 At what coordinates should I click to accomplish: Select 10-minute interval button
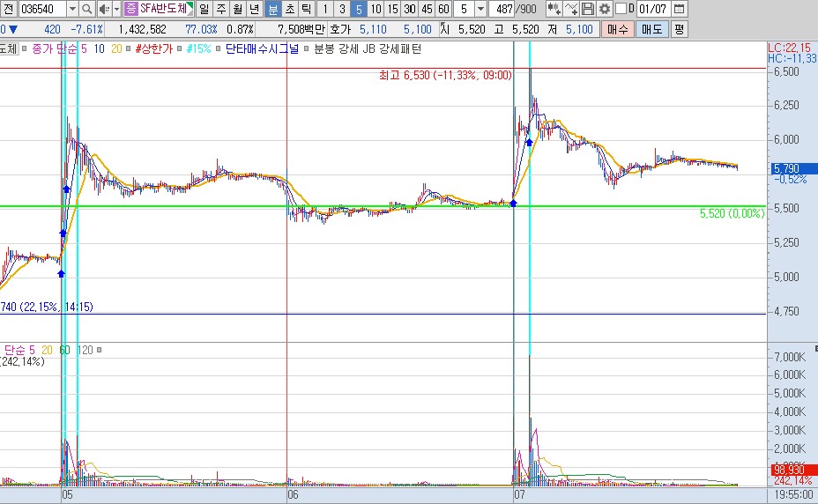click(x=376, y=9)
